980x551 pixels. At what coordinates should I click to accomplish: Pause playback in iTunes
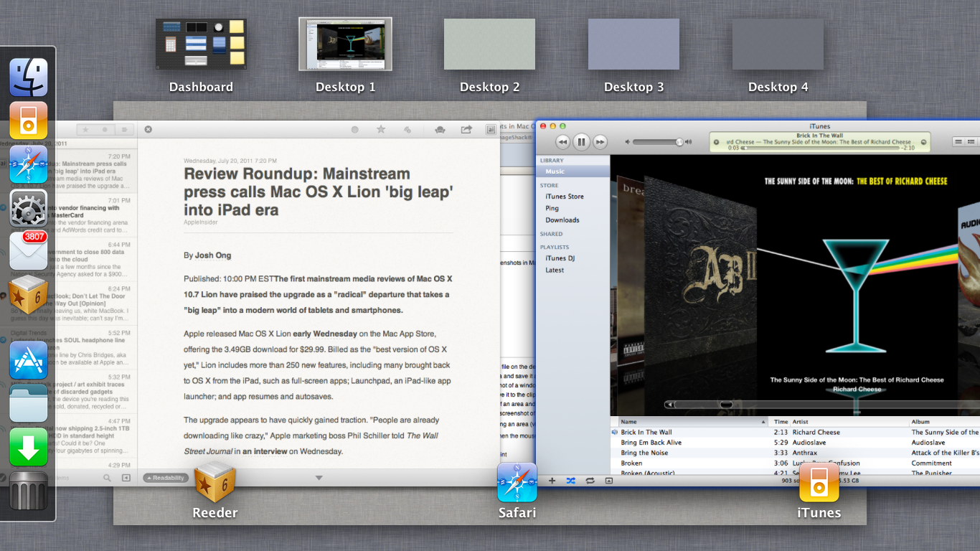582,142
